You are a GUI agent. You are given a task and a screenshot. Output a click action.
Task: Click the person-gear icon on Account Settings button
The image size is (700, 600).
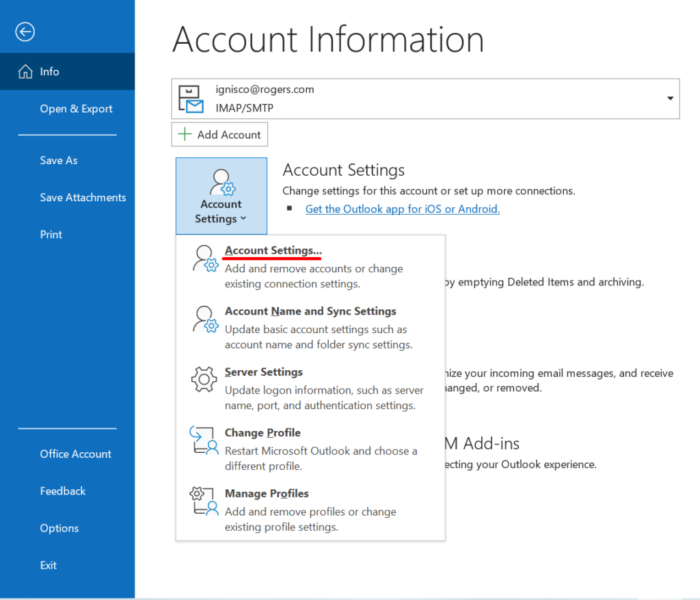(222, 182)
